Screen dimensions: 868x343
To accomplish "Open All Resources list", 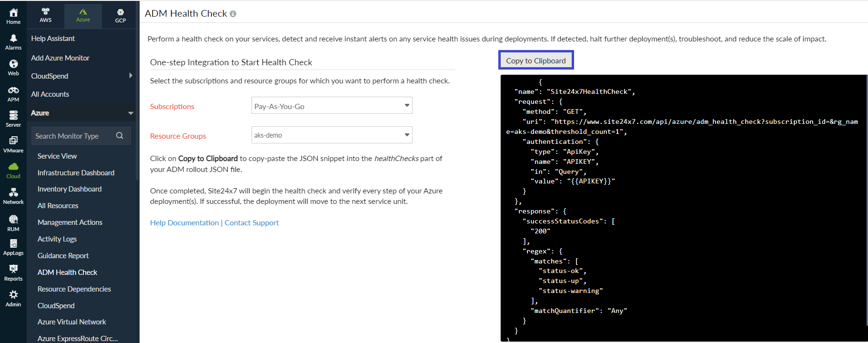I will (x=58, y=206).
